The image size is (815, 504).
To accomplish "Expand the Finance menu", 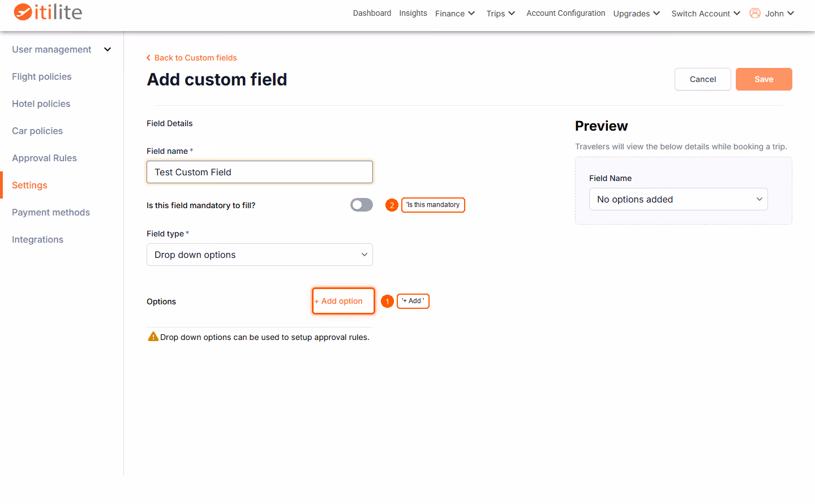I will [x=455, y=14].
